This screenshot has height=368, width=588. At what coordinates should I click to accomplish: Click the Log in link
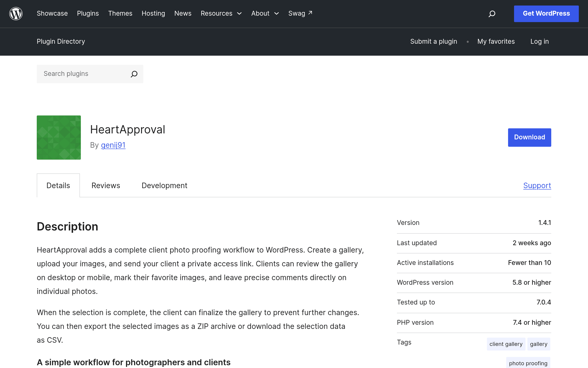[540, 41]
